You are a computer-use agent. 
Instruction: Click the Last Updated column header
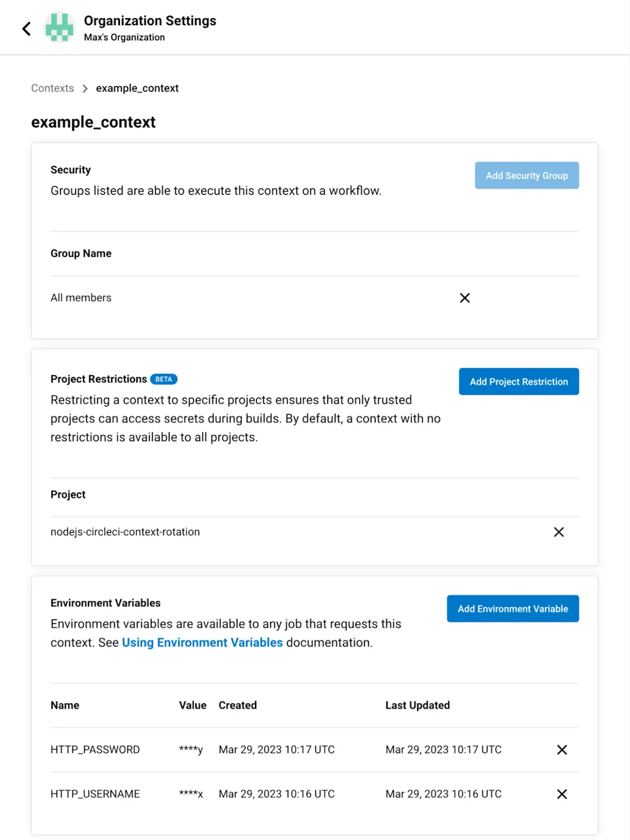[417, 705]
